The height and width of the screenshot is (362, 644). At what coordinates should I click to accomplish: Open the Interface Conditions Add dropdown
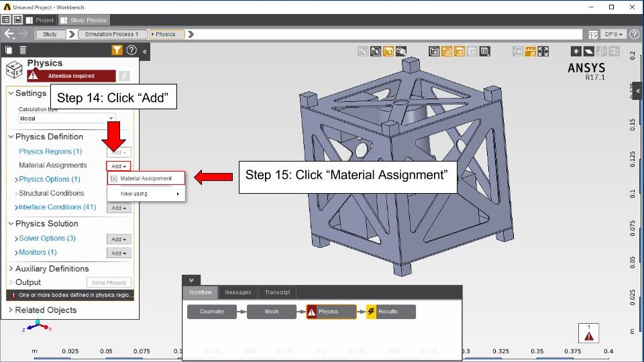[x=119, y=208]
